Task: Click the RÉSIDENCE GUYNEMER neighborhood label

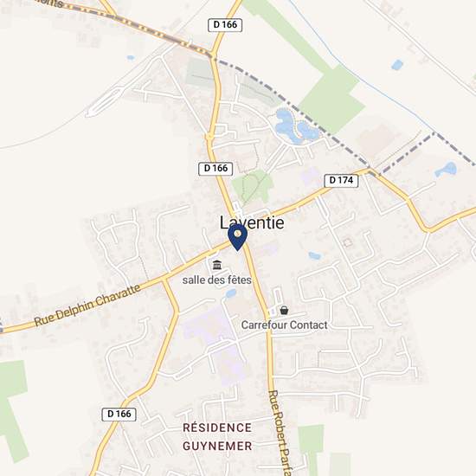Action: click(x=217, y=437)
